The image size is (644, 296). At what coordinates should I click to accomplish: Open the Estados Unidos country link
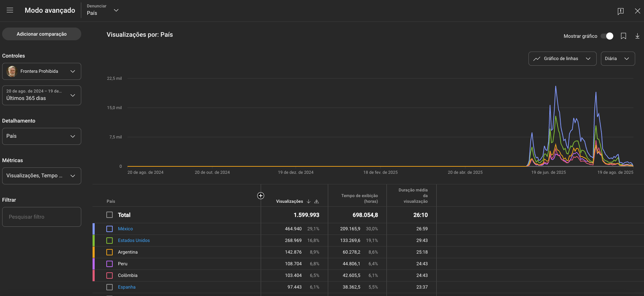coord(134,241)
